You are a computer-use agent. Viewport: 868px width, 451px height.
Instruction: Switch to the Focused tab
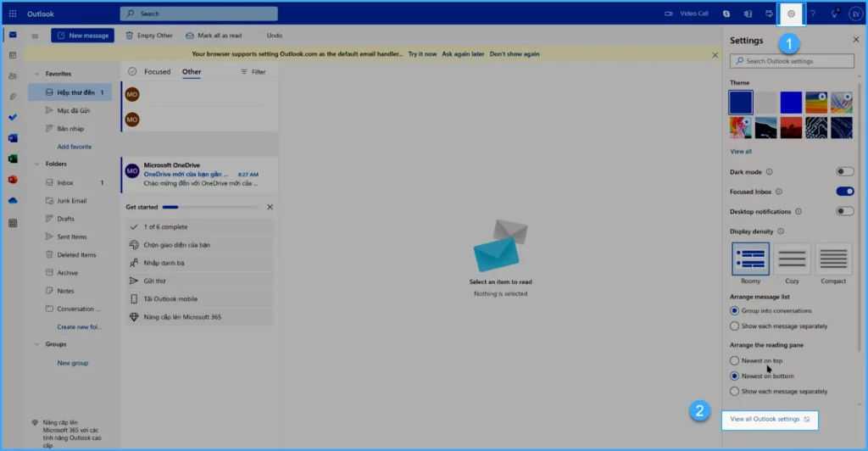pyautogui.click(x=157, y=72)
